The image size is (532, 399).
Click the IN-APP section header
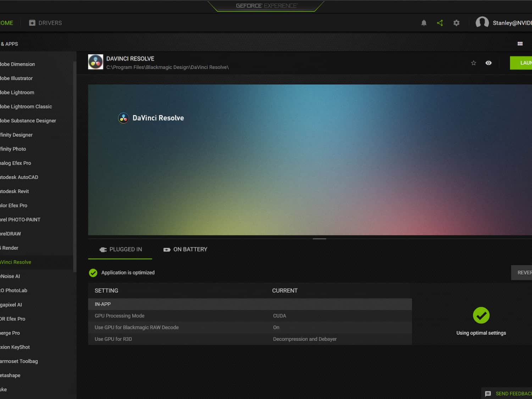pos(250,304)
